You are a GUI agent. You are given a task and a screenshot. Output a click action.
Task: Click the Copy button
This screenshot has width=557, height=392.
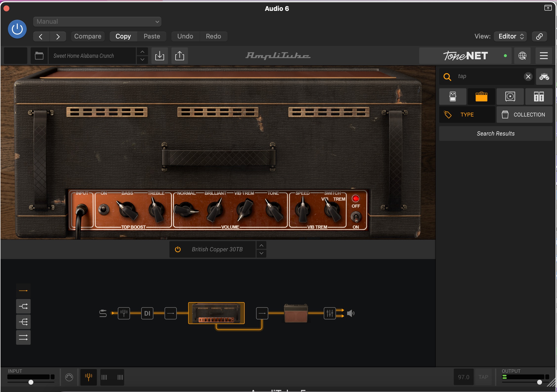123,36
